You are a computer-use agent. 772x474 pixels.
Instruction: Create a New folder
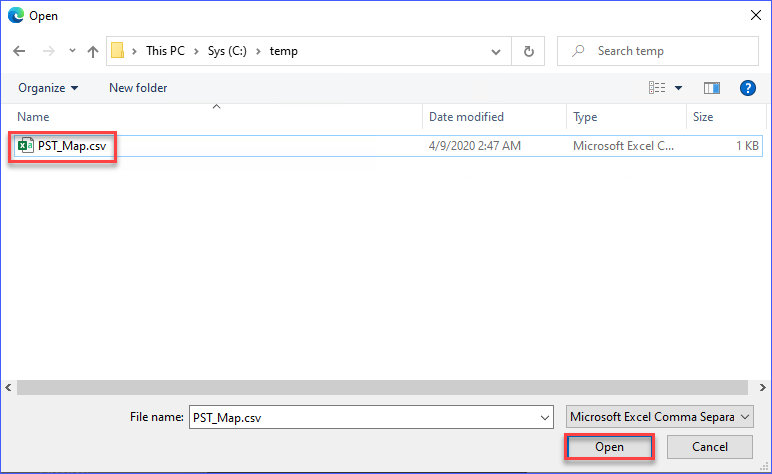pos(138,88)
